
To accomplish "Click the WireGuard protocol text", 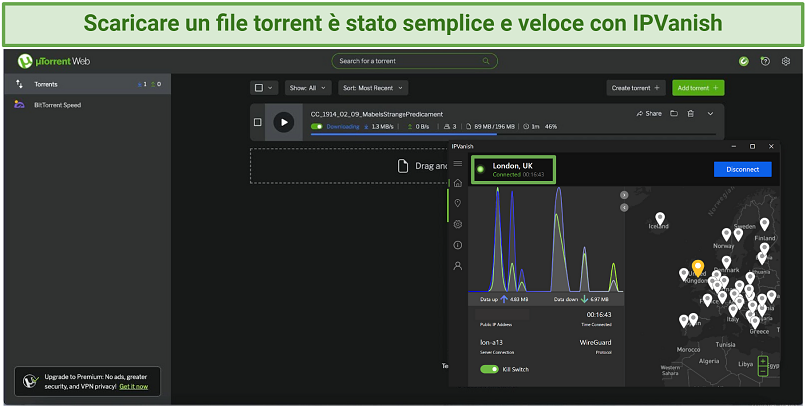I will tap(595, 342).
